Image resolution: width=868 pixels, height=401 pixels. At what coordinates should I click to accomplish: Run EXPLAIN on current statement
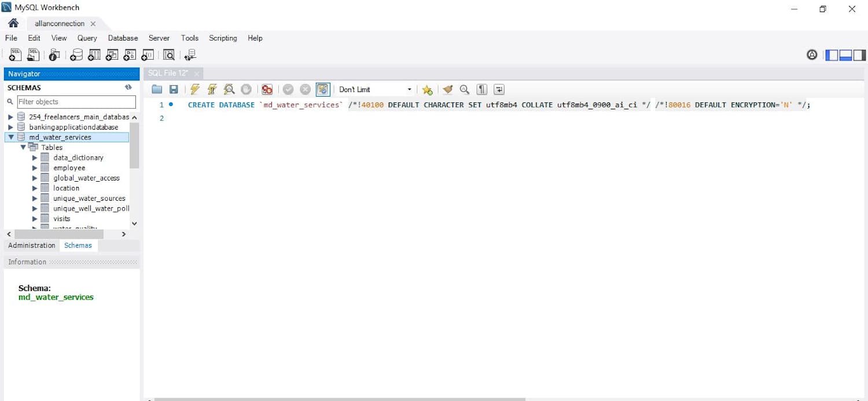click(x=229, y=89)
